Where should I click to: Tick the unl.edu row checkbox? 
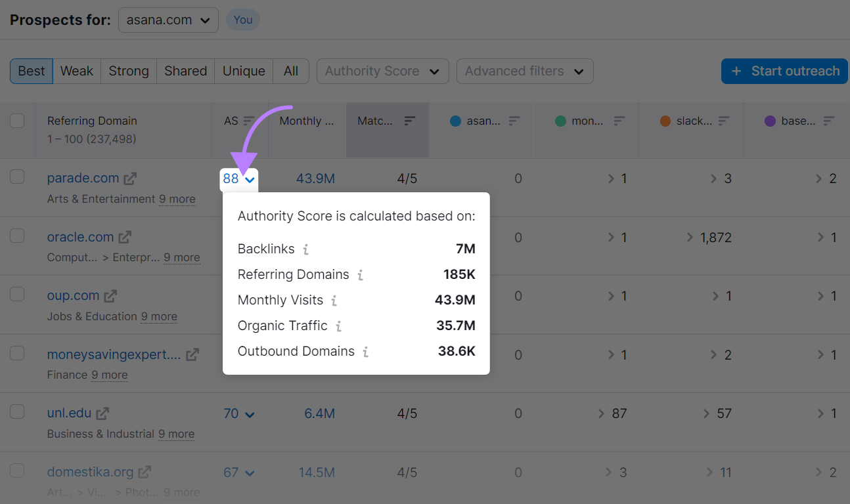coord(17,411)
